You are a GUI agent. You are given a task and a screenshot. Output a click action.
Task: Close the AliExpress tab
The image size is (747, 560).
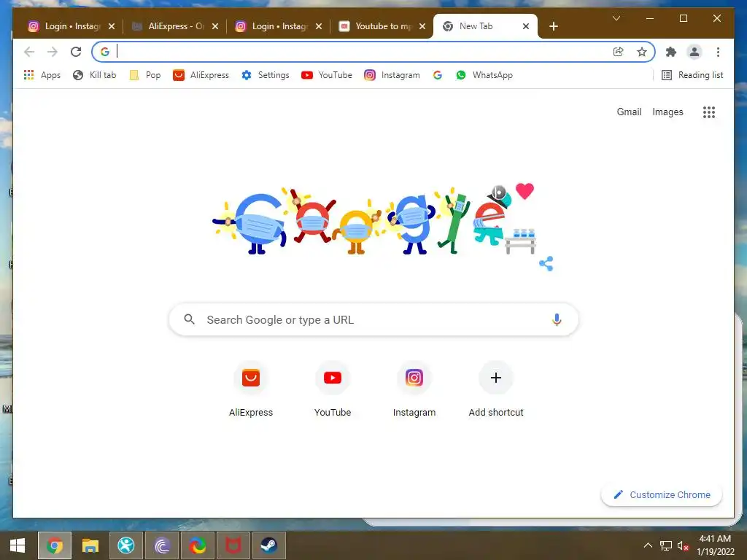click(x=215, y=26)
